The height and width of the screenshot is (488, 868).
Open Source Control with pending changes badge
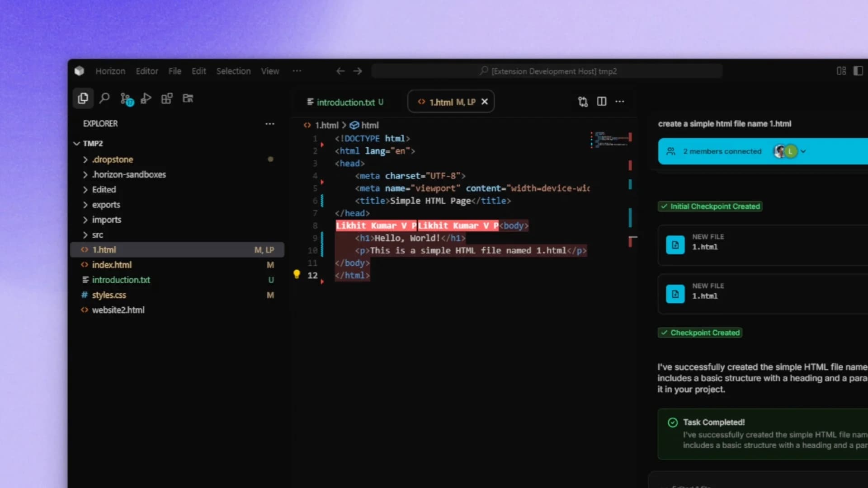(x=125, y=98)
